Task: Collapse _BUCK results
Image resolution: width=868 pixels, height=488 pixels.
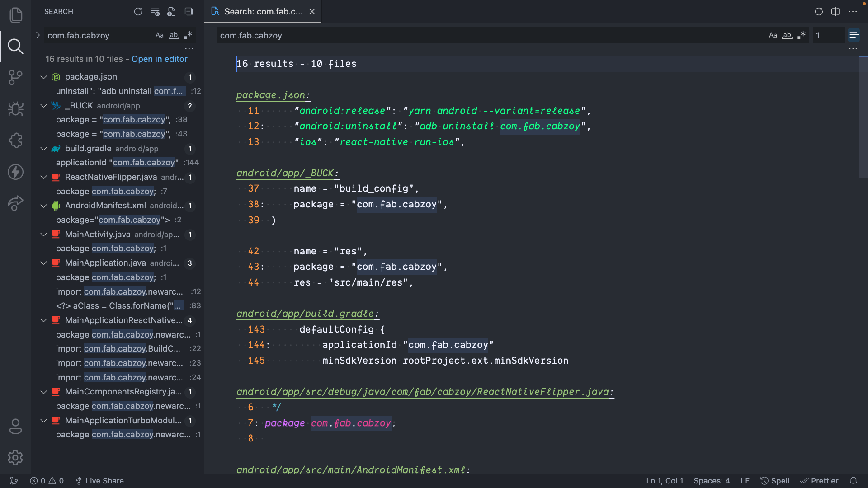Action: [43, 106]
